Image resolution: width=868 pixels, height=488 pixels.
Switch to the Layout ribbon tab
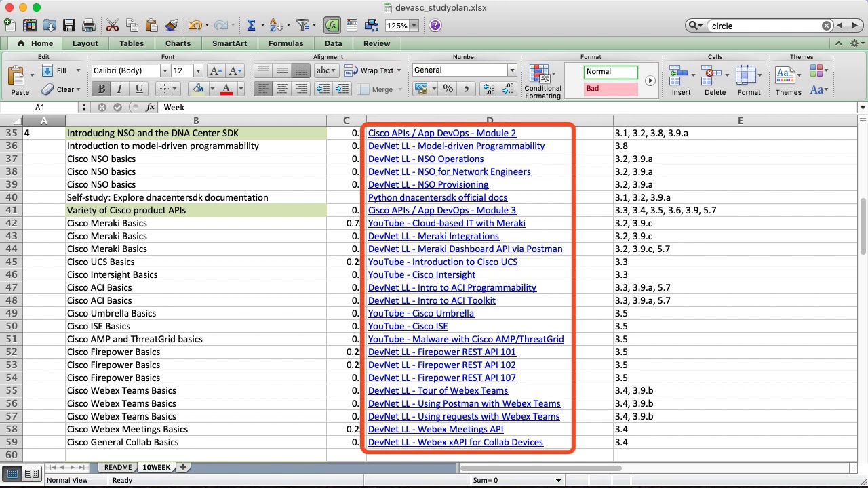(85, 43)
